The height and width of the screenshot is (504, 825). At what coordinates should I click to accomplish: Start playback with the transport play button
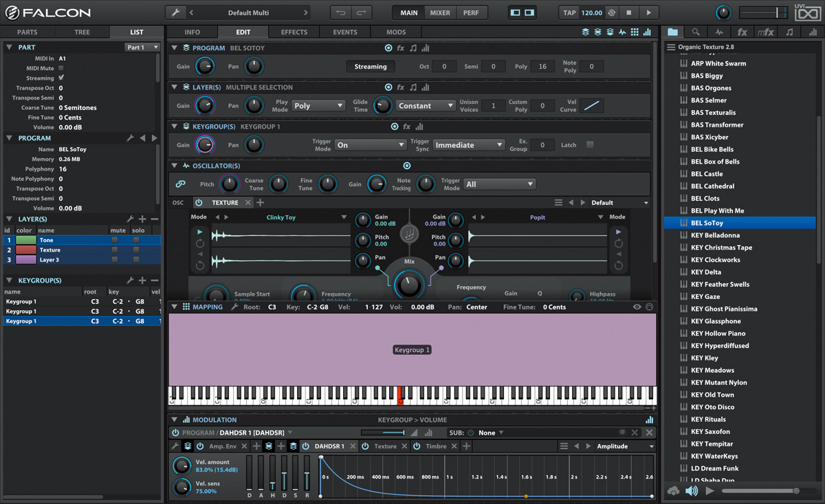tap(648, 12)
